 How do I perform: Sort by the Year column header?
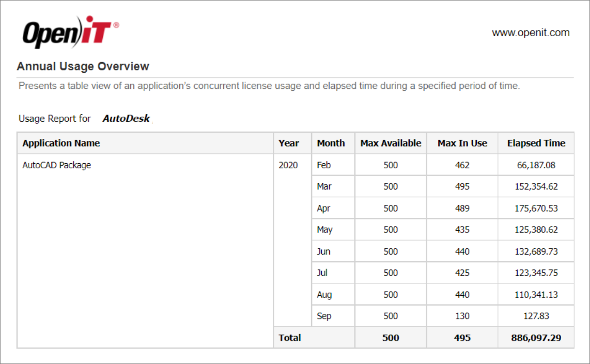[289, 143]
